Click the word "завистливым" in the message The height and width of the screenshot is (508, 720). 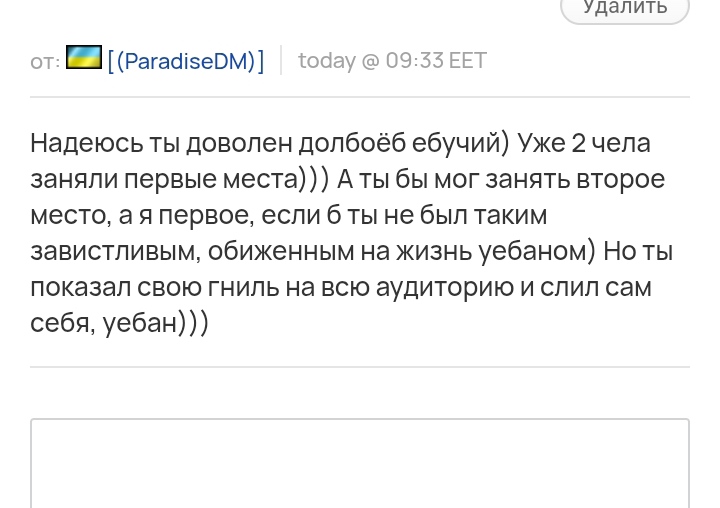click(x=115, y=252)
